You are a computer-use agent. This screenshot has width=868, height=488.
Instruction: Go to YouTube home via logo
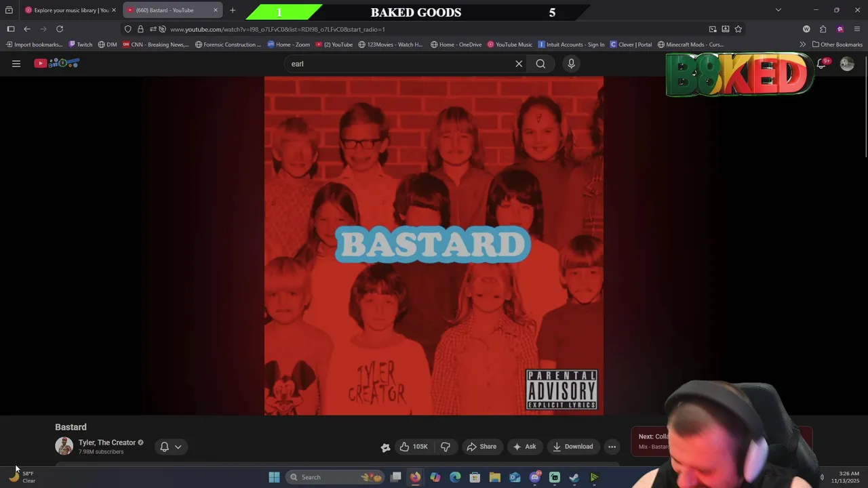point(57,63)
